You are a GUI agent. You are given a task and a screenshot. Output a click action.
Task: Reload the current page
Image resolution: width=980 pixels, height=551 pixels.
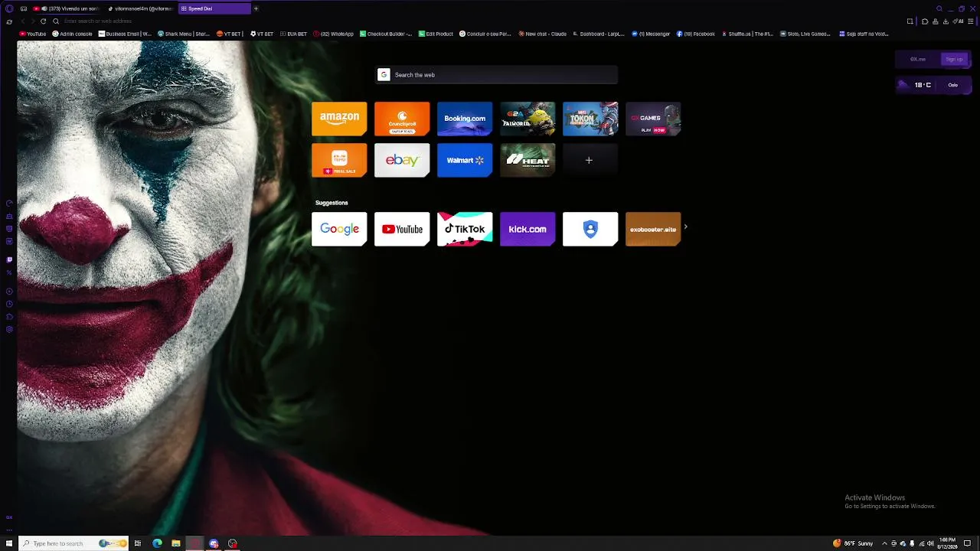[x=43, y=21]
